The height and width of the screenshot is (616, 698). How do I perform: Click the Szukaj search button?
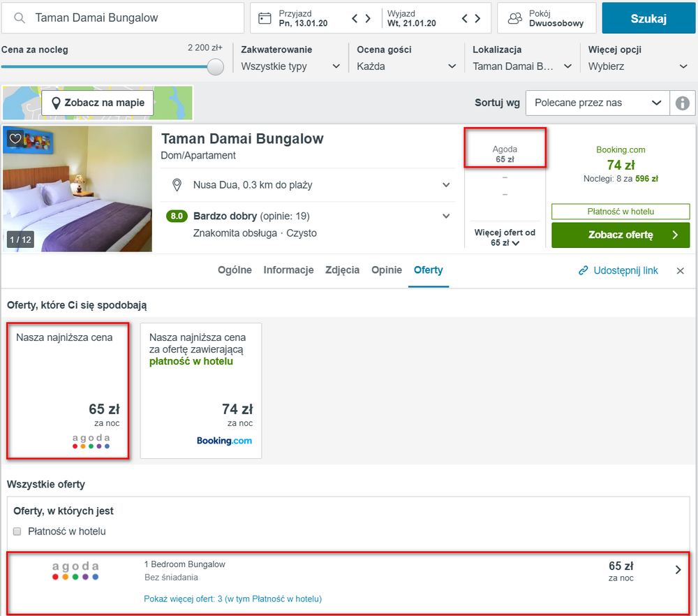[x=648, y=18]
